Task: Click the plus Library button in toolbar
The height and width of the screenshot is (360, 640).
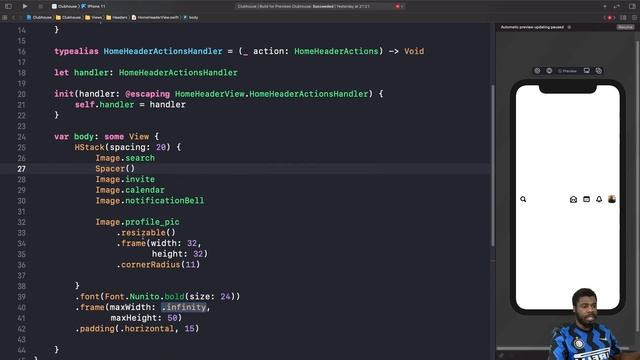Action: [604, 6]
